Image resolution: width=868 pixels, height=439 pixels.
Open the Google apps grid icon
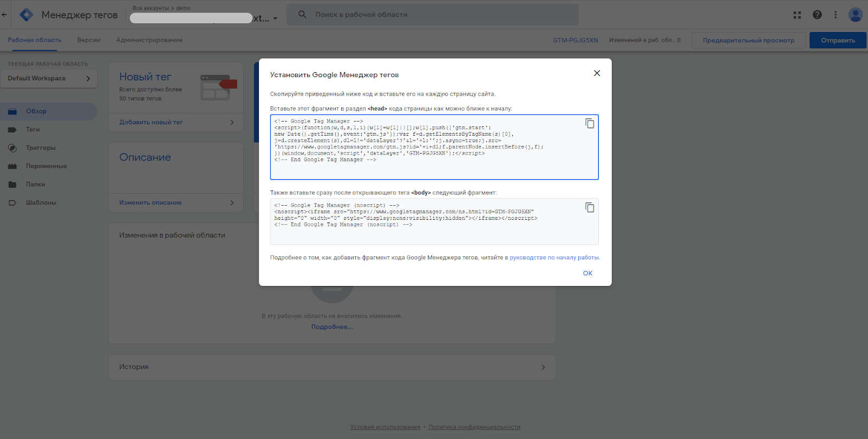[797, 15]
